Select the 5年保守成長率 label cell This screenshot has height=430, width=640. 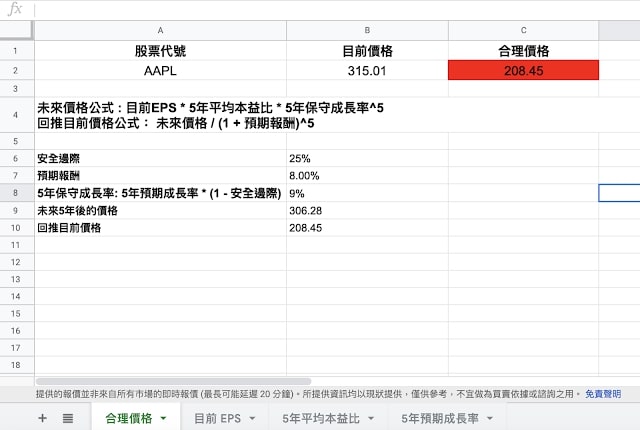160,193
